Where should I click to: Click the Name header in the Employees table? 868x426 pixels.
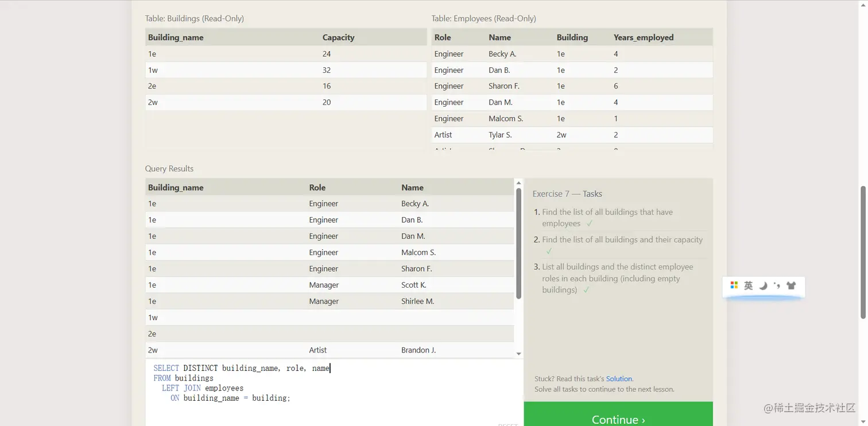(x=499, y=37)
